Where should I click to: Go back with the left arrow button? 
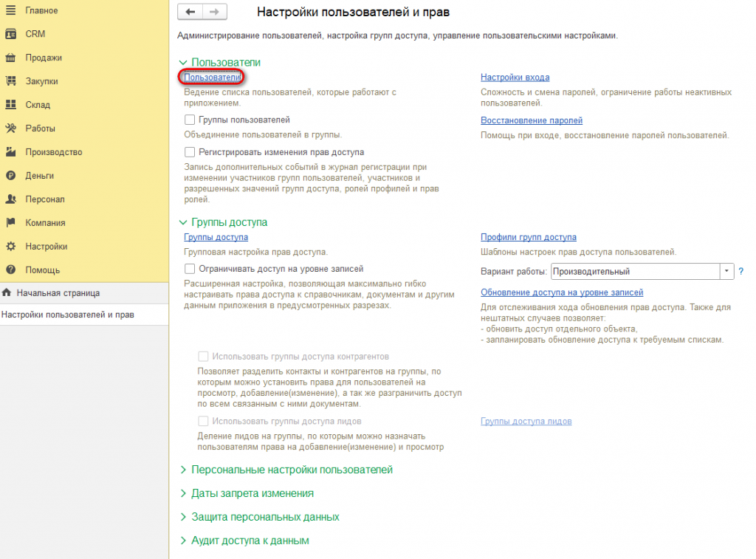click(x=190, y=12)
